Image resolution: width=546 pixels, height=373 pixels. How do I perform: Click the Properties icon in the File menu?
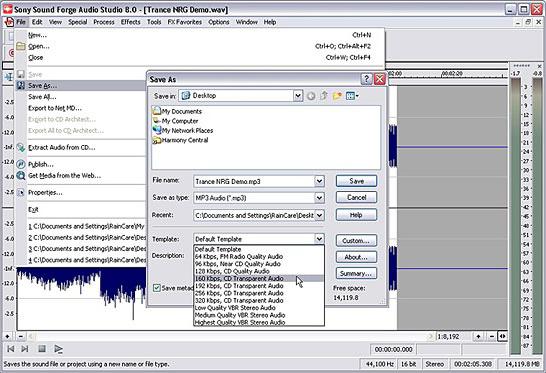click(21, 193)
